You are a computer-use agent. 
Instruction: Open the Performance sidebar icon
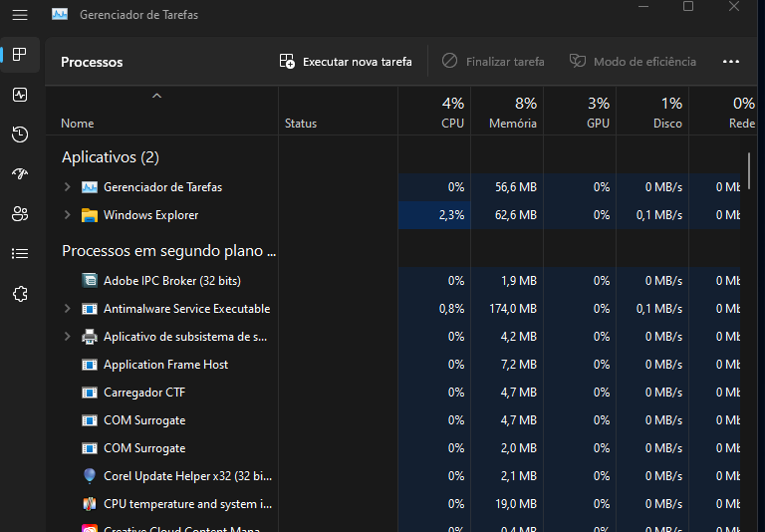point(20,95)
